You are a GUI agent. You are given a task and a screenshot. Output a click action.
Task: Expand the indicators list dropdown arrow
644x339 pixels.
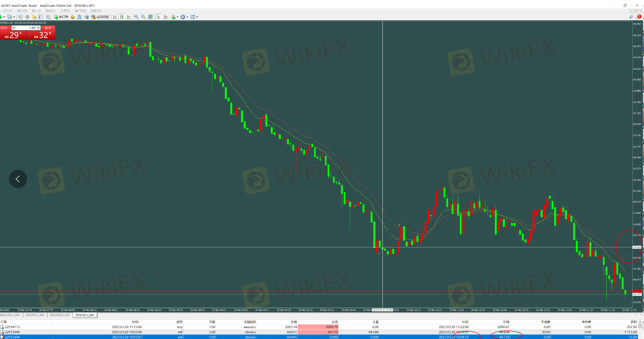[x=177, y=17]
